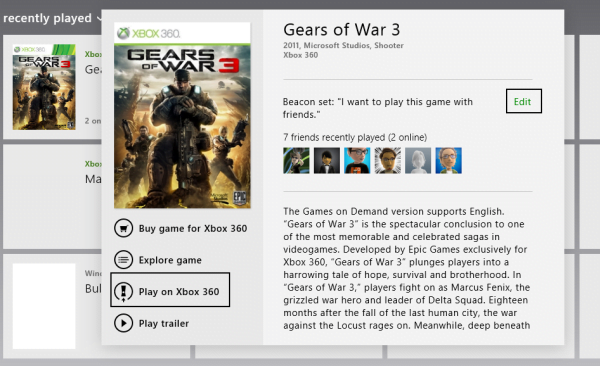600x366 pixels.
Task: Choose Play on Xbox 360
Action: click(170, 290)
